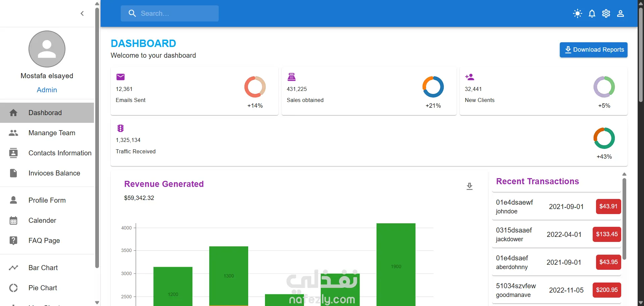644x306 pixels.
Task: Click the Admin role label
Action: (47, 90)
